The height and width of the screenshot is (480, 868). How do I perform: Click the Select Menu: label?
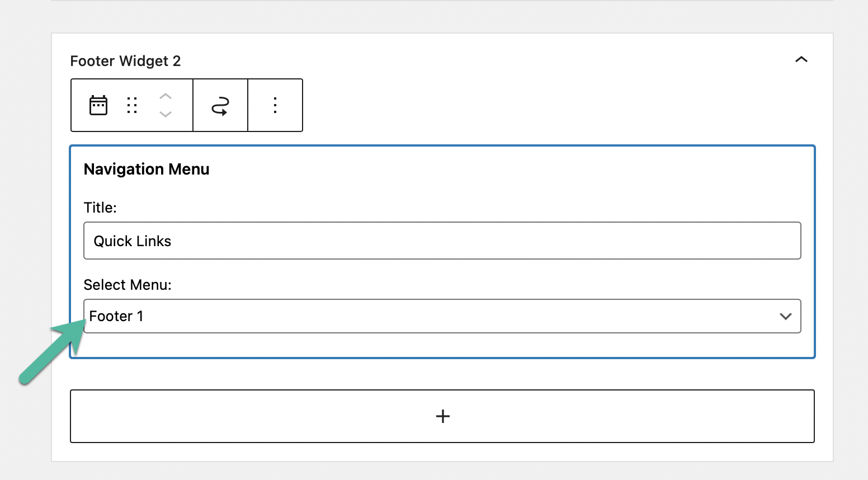pyautogui.click(x=128, y=285)
